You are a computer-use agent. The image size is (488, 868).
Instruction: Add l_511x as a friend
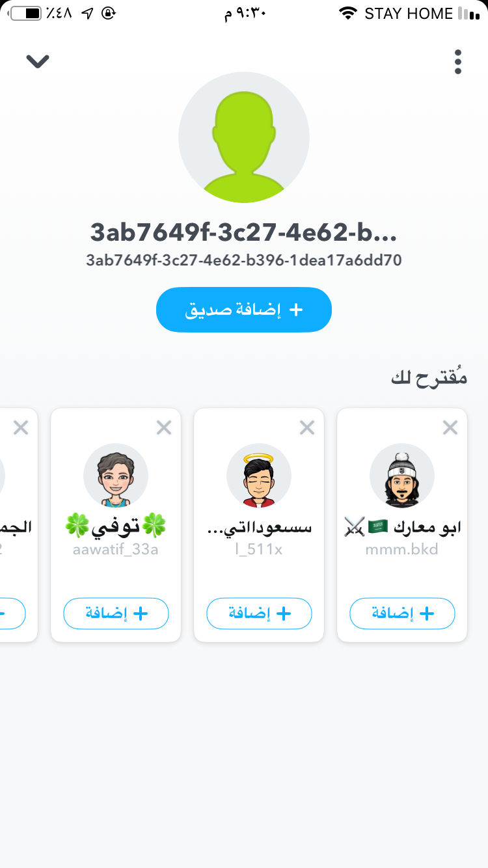[259, 614]
